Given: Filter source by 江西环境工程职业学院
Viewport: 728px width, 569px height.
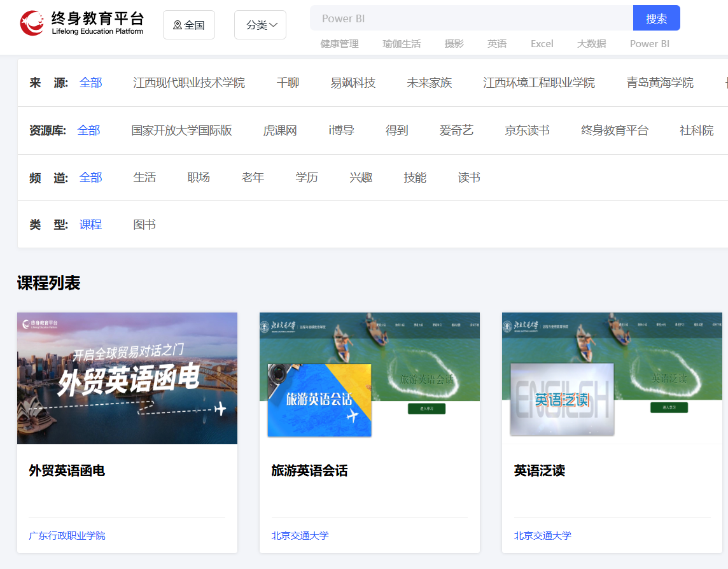Looking at the screenshot, I should 539,83.
